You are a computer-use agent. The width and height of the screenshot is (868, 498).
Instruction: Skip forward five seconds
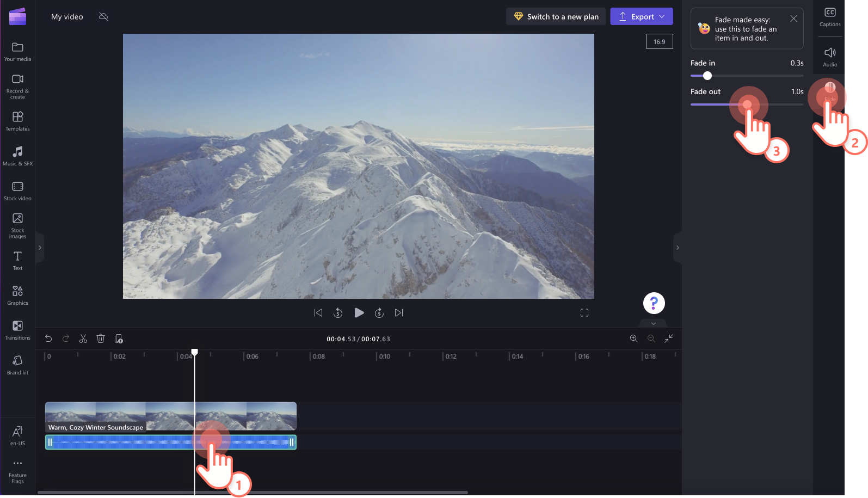pos(379,313)
